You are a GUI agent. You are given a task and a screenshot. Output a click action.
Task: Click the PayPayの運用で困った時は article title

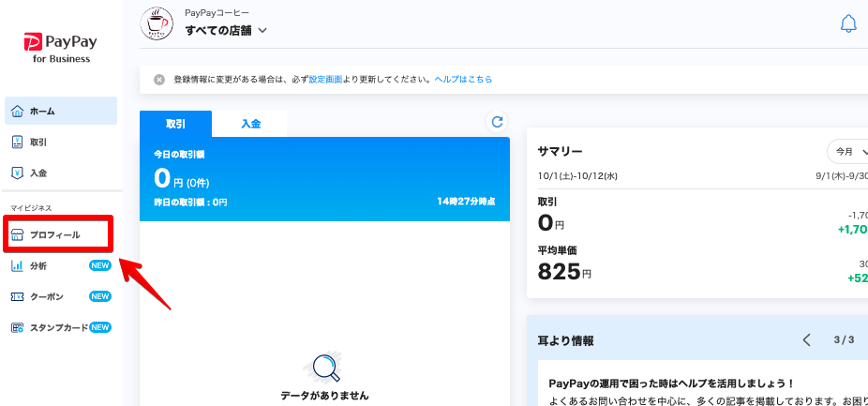point(671,383)
